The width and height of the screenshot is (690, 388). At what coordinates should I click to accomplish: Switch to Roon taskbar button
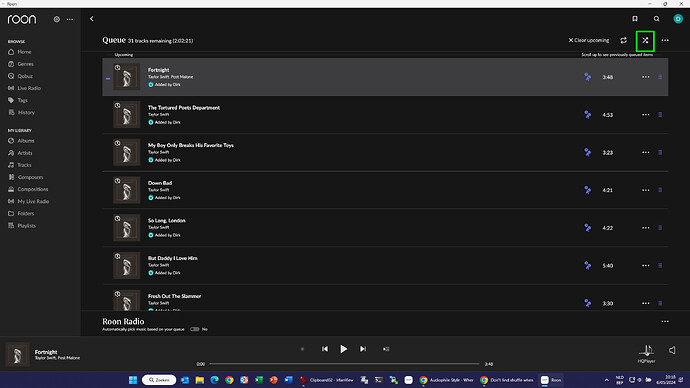click(x=551, y=380)
